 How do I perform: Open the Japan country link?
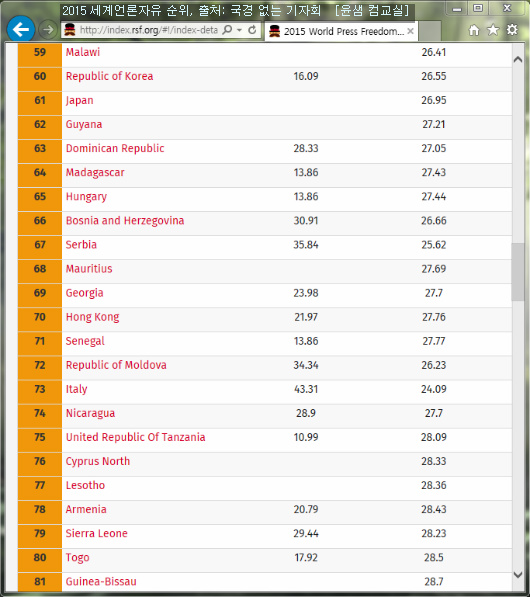click(x=80, y=101)
